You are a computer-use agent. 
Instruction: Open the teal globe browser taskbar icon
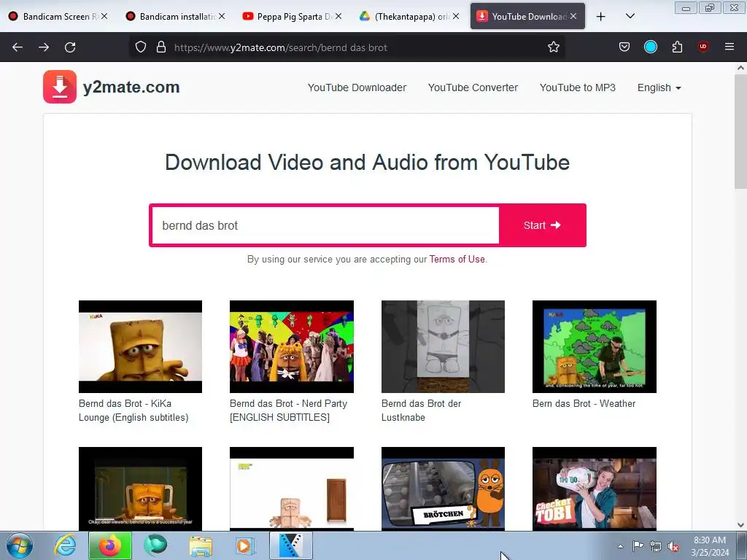coord(155,545)
